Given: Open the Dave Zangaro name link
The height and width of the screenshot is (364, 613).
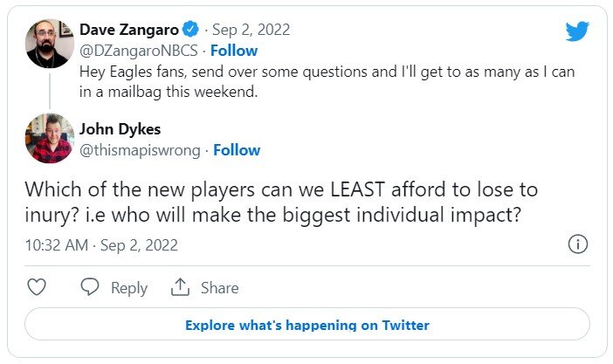Looking at the screenshot, I should 130,31.
